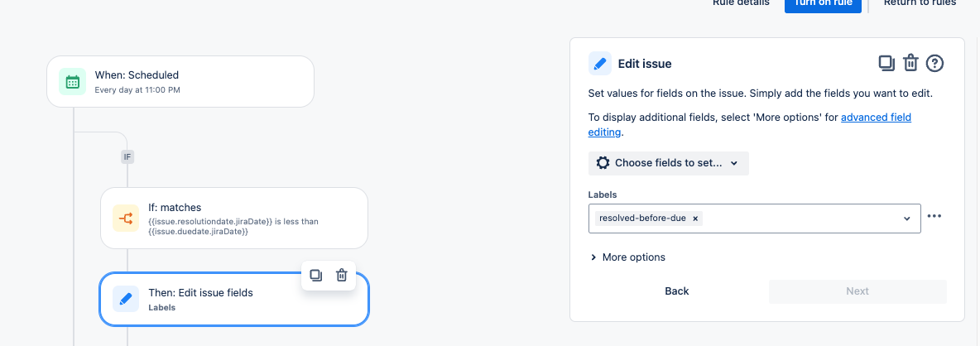Viewport: 980px width, 346px height.
Task: Click the pencil icon on Edit issue fields step
Action: [x=126, y=299]
